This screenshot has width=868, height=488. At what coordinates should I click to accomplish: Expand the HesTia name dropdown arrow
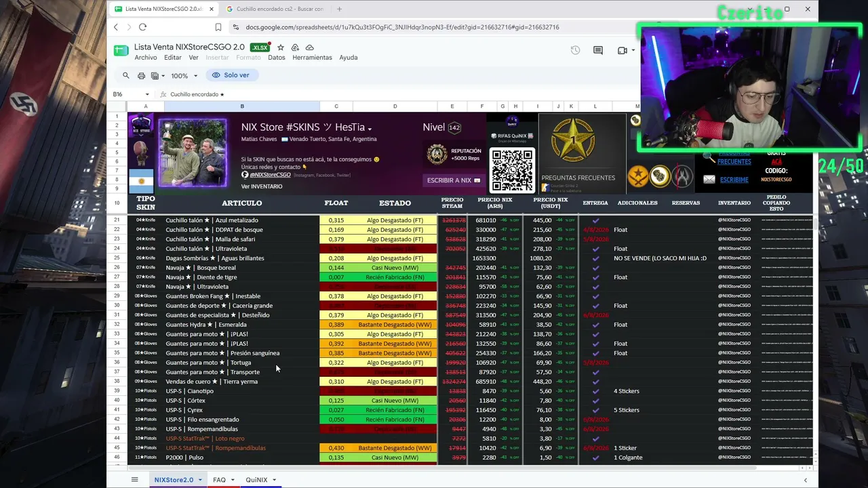(370, 128)
